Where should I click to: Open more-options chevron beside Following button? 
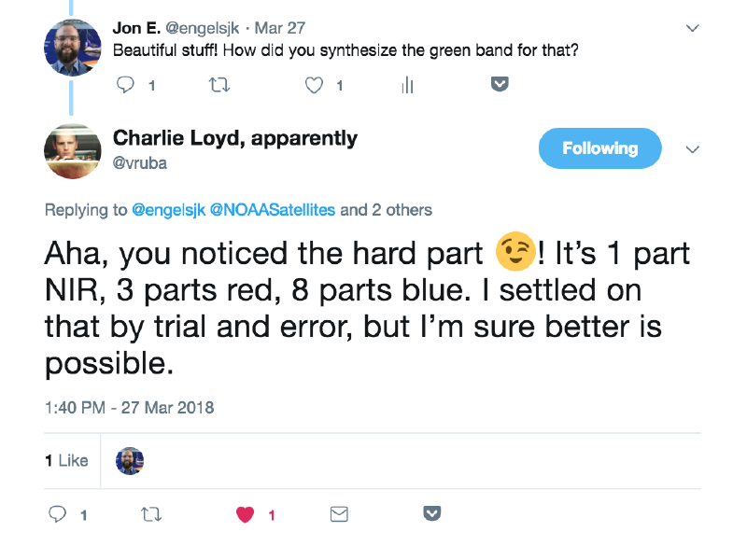(x=692, y=149)
